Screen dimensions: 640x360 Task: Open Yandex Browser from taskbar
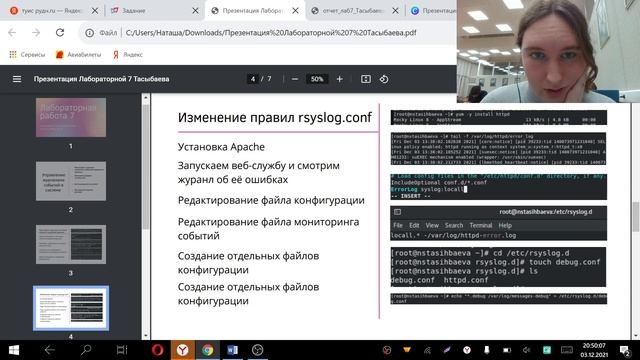pos(182,350)
